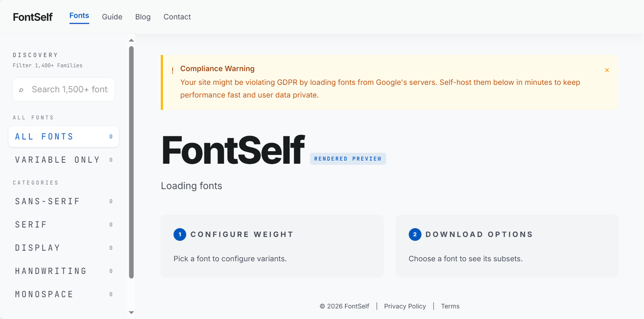Click the 'CATEGORIES' sidebar label
The height and width of the screenshot is (319, 644).
coord(36,183)
